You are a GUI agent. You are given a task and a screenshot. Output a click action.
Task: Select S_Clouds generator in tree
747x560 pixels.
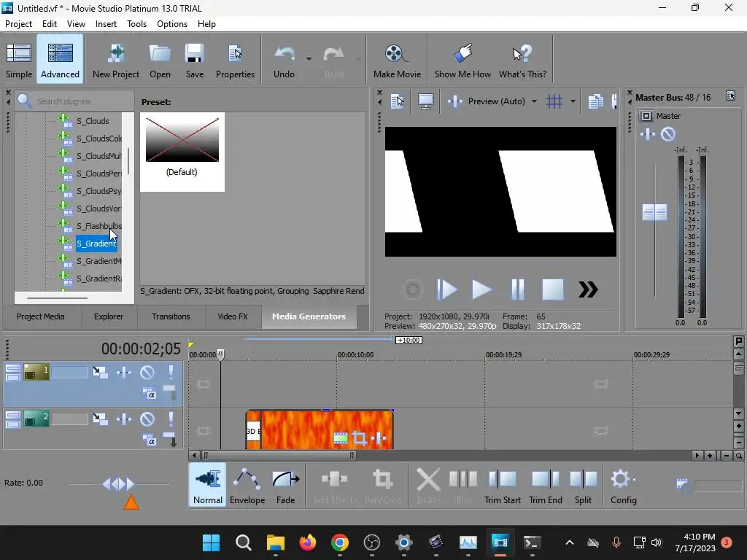(93, 121)
